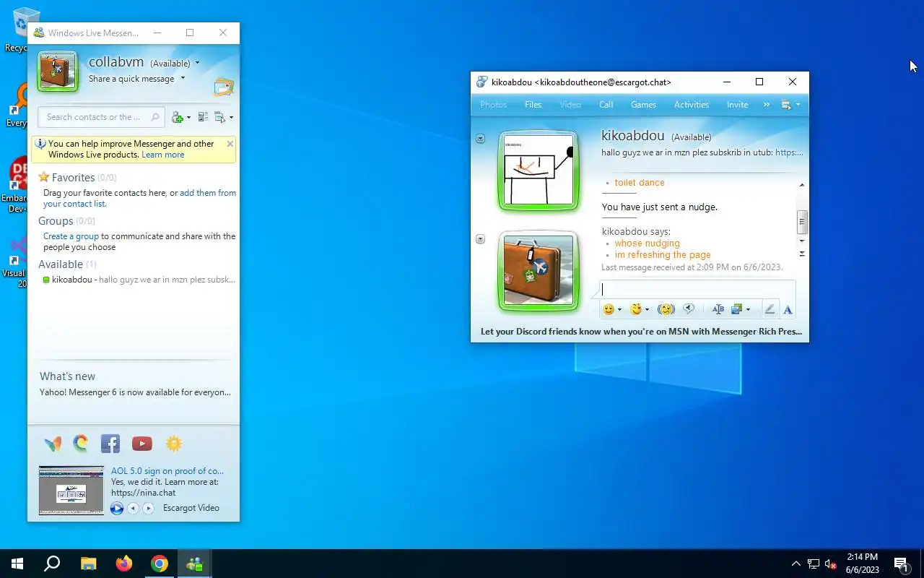This screenshot has width=924, height=578.
Task: Click chat scrollbar up arrow
Action: 802,185
